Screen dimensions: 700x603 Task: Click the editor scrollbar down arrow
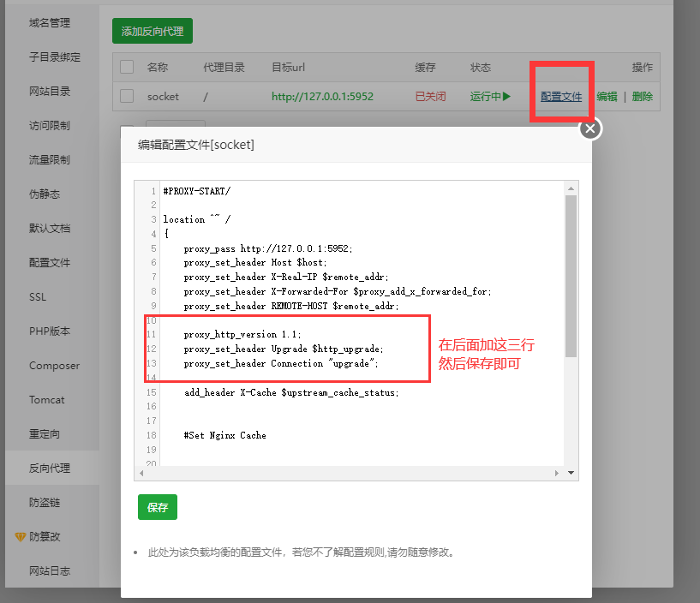coord(571,473)
